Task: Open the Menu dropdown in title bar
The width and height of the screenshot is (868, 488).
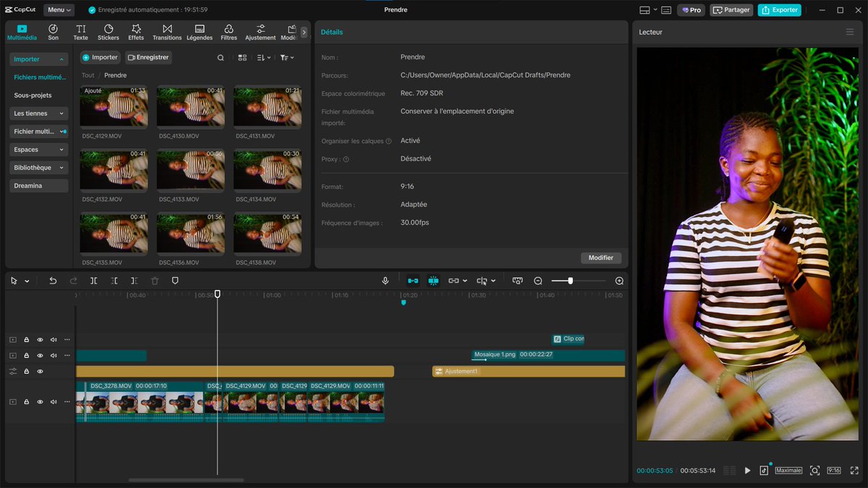Action: click(59, 10)
